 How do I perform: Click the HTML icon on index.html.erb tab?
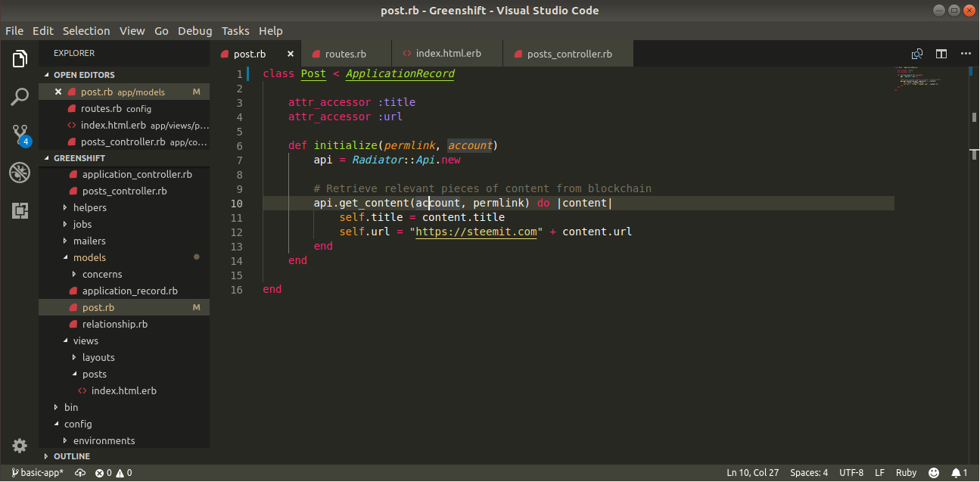tap(407, 54)
